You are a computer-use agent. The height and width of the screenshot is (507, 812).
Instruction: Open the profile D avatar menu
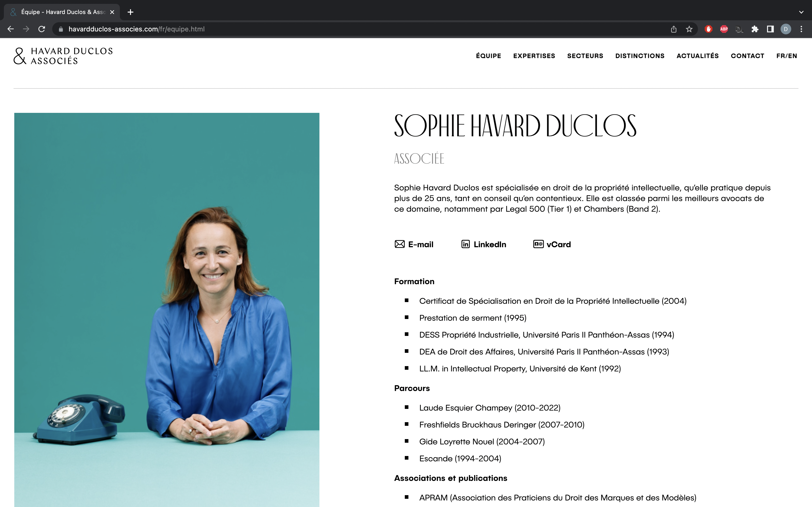coord(785,29)
